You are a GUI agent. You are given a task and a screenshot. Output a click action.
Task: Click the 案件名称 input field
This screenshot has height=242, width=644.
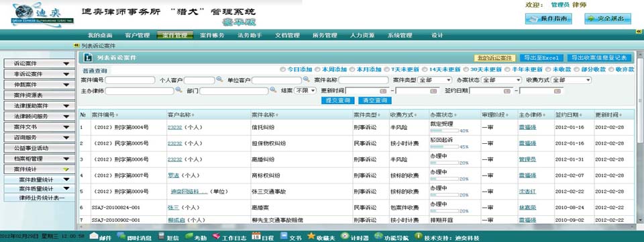coord(364,80)
